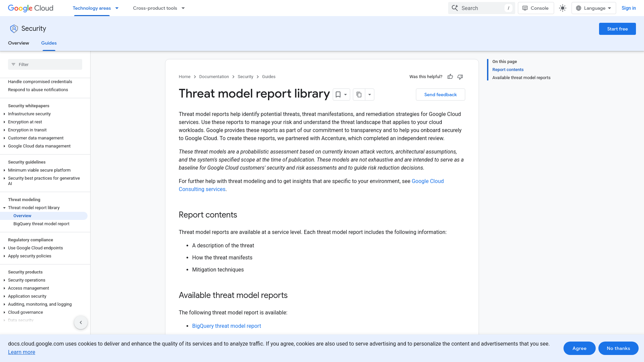Viewport: 644px width, 362px height.
Task: Click the thumbs up helpful icon
Action: point(450,77)
